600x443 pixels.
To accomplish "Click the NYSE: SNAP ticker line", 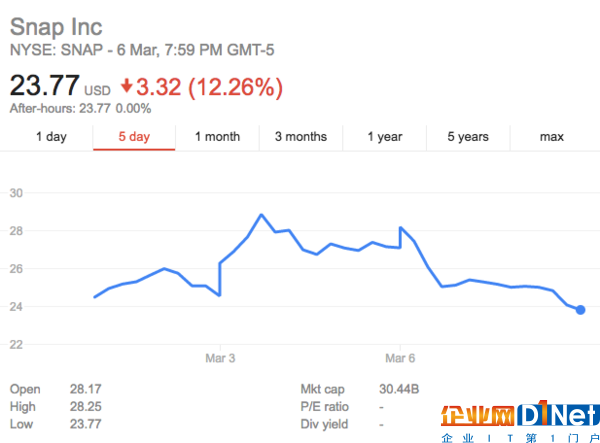I will [x=142, y=50].
